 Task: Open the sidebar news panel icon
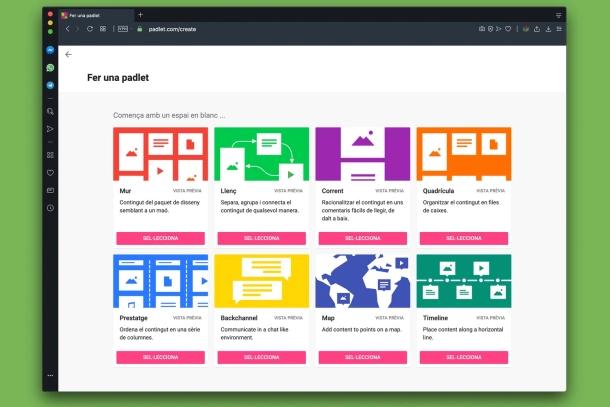coord(50,190)
